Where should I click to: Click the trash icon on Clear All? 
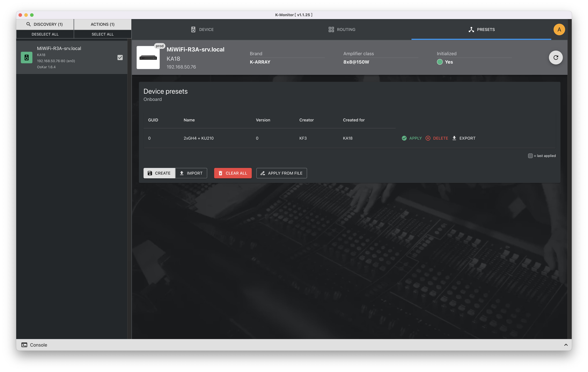220,173
